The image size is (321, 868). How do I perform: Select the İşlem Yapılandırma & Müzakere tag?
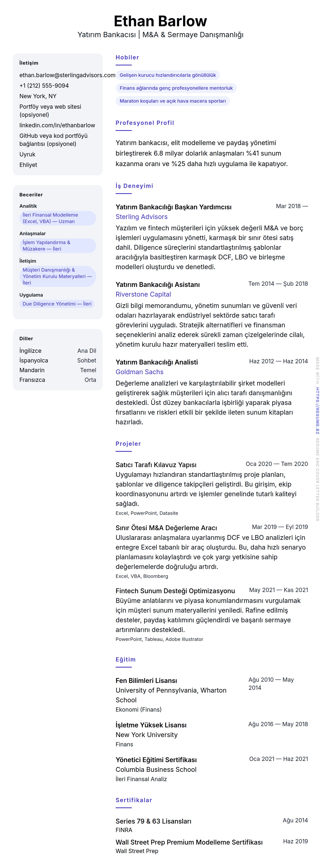(58, 246)
